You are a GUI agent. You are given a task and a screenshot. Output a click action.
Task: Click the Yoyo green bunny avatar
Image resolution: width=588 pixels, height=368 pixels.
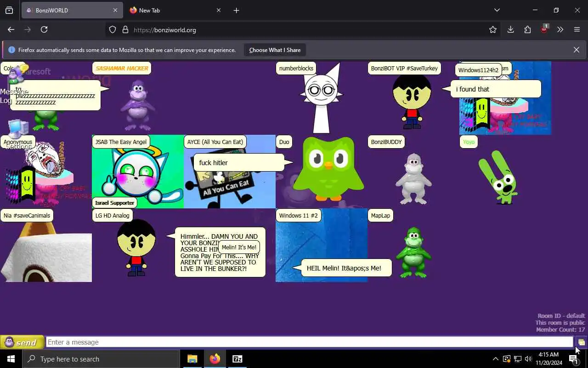[x=498, y=177]
